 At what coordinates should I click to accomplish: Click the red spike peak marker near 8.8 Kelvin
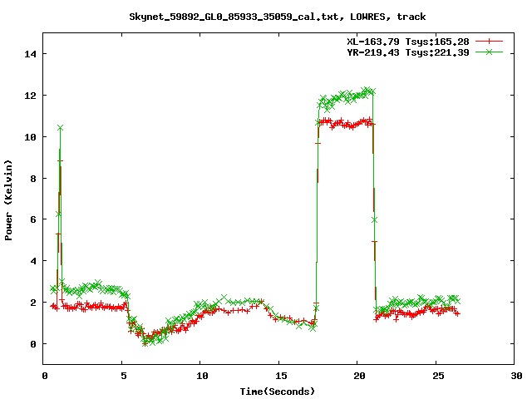click(60, 160)
